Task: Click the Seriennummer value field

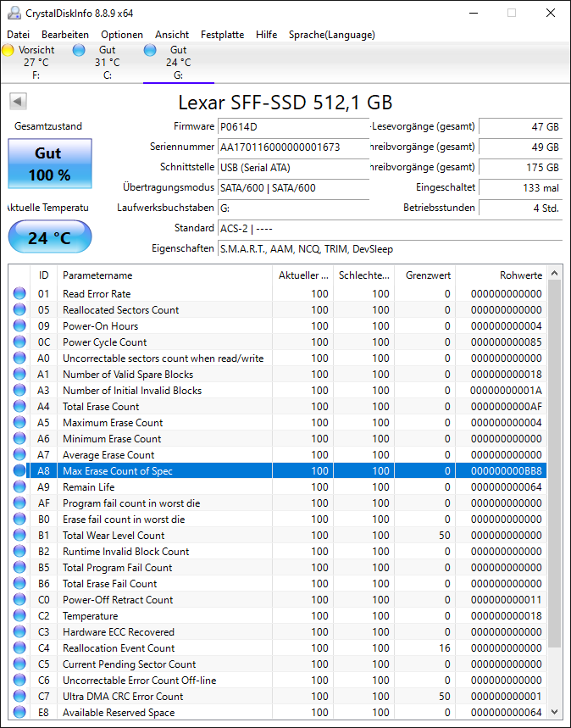Action: pos(293,147)
